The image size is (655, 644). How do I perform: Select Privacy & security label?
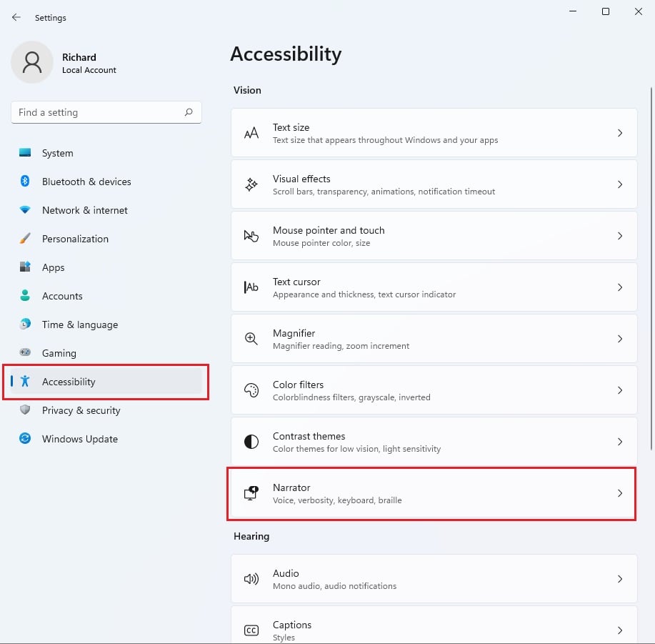click(81, 410)
